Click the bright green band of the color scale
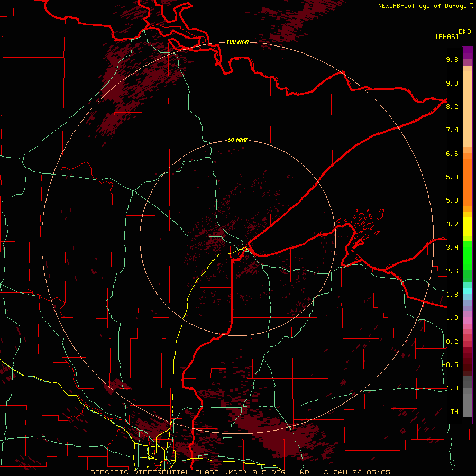Viewport: 476px width, 476px height. tap(467, 255)
